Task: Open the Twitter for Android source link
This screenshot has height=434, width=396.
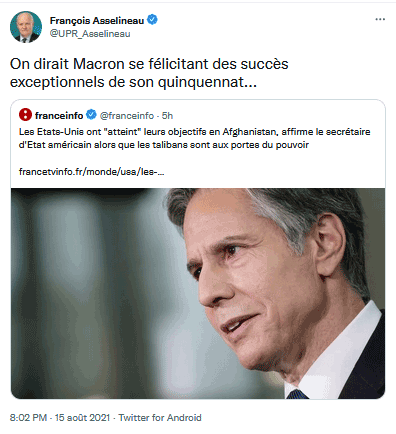Action: pyautogui.click(x=160, y=417)
